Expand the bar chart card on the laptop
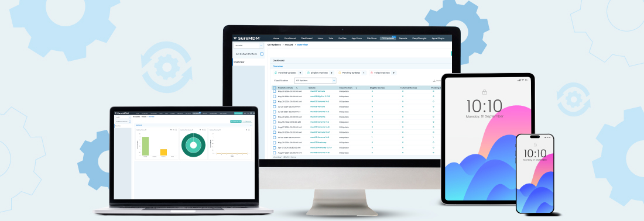 [176, 130]
